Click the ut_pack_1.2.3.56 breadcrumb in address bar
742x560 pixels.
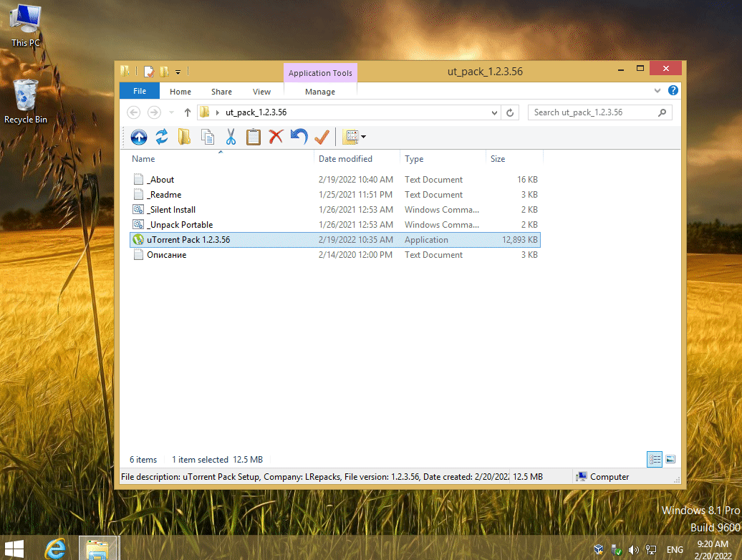[256, 112]
